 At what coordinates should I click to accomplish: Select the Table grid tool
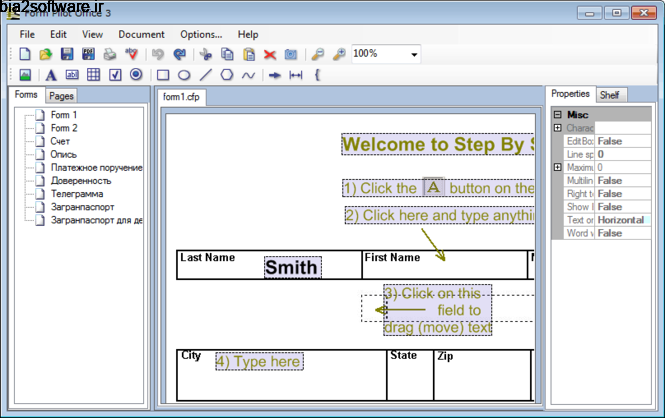(93, 75)
